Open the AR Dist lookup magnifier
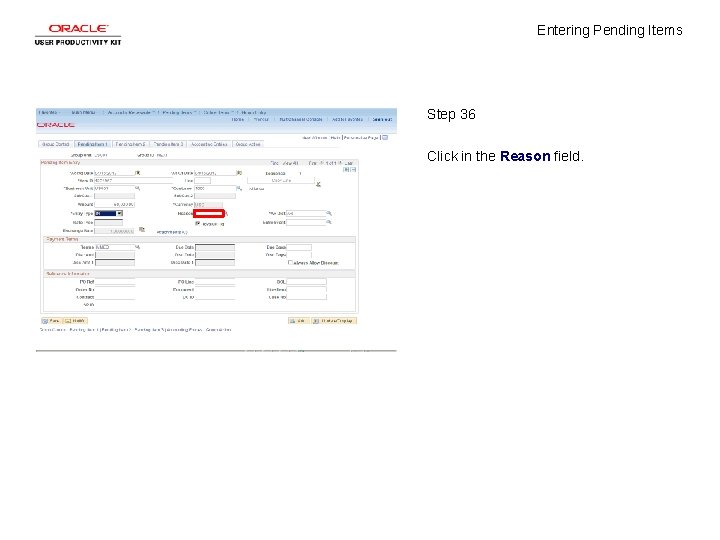 coord(329,214)
